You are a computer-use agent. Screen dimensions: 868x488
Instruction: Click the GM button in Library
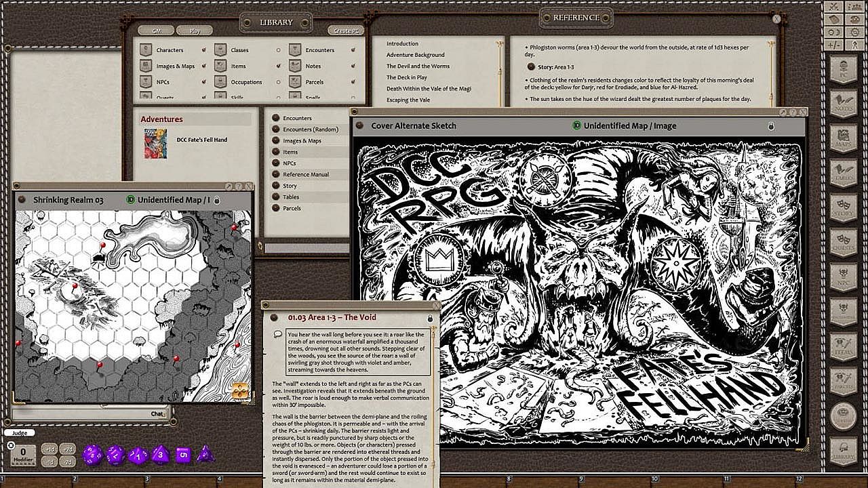[156, 30]
